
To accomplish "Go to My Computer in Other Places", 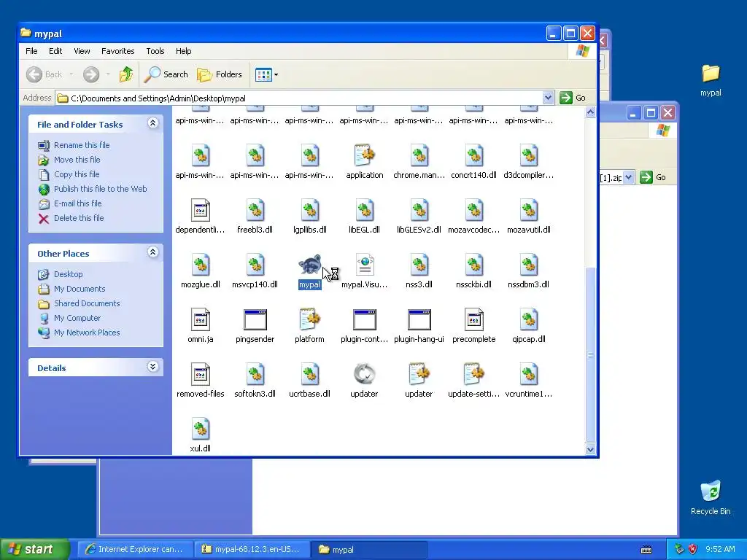I will (x=77, y=318).
